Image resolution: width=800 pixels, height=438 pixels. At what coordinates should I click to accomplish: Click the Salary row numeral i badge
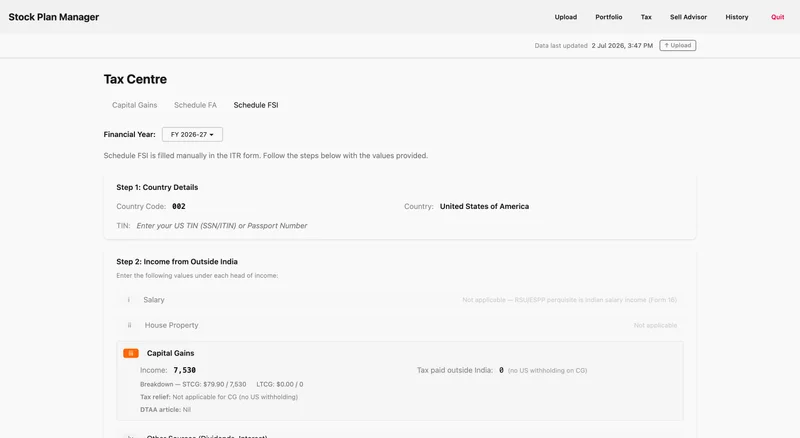tap(129, 300)
